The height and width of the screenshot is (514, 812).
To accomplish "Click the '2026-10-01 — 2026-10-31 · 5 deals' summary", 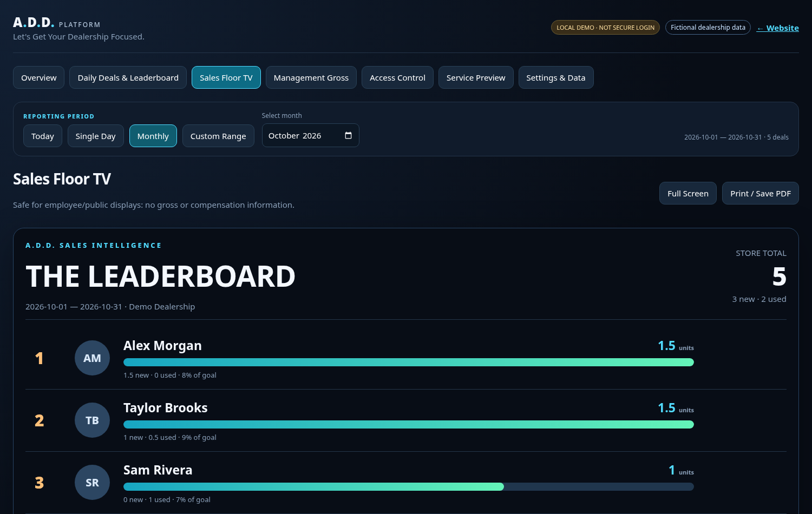I will click(x=736, y=137).
